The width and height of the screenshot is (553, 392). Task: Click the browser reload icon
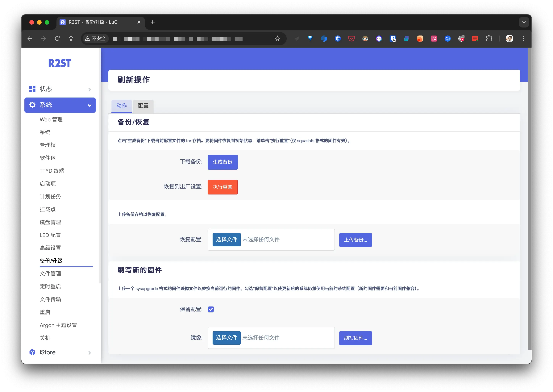click(x=57, y=39)
